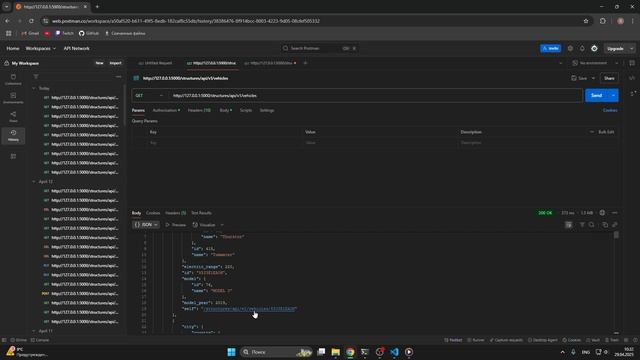Open browser extensions puzzle icon
This screenshot has height=360, width=640.
pyautogui.click(x=603, y=21)
